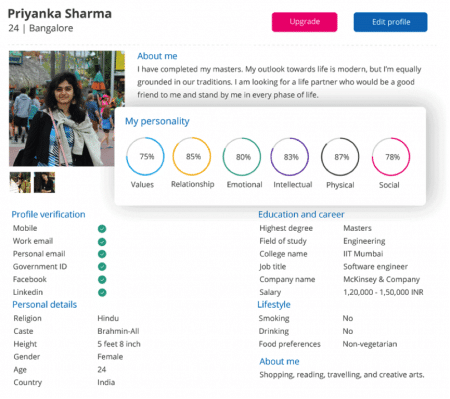Click the Government ID verified check icon
Screen dimensions: 450x399
point(102,267)
